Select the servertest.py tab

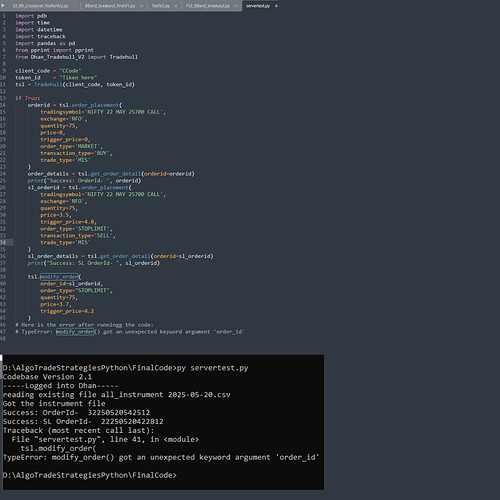coord(258,6)
